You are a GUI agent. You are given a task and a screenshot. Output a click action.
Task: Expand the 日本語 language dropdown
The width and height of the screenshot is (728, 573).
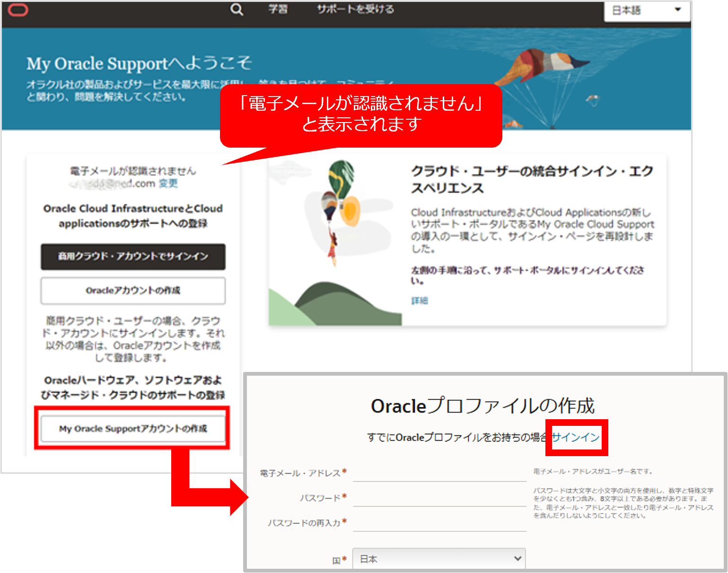[647, 10]
